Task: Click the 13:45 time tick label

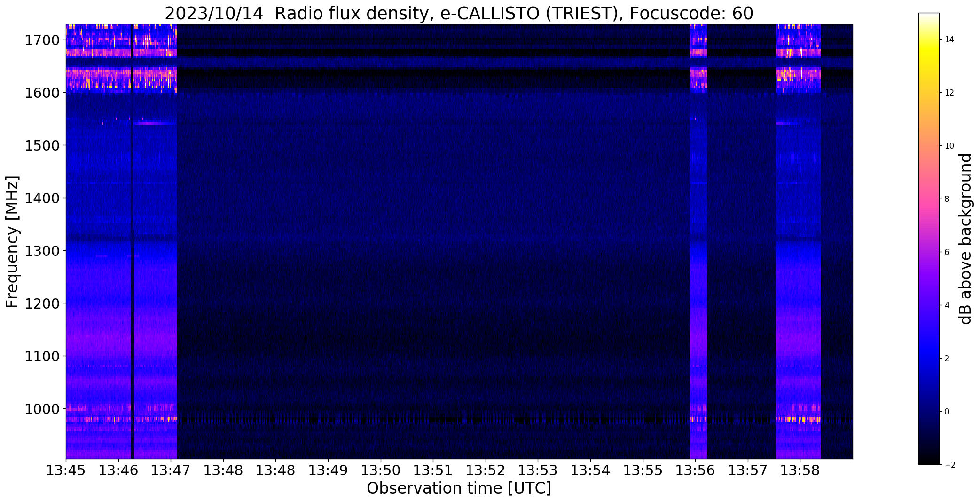Action: (x=66, y=470)
